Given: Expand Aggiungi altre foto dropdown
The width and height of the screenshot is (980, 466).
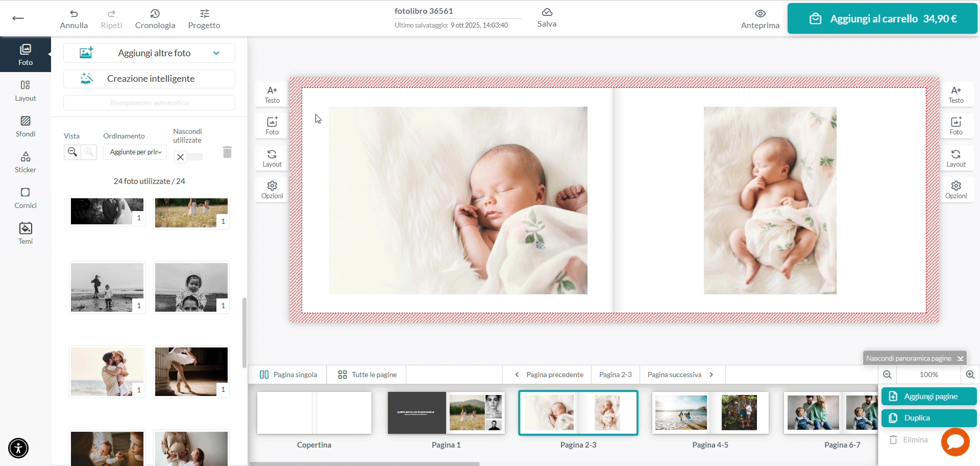Looking at the screenshot, I should click(x=216, y=53).
